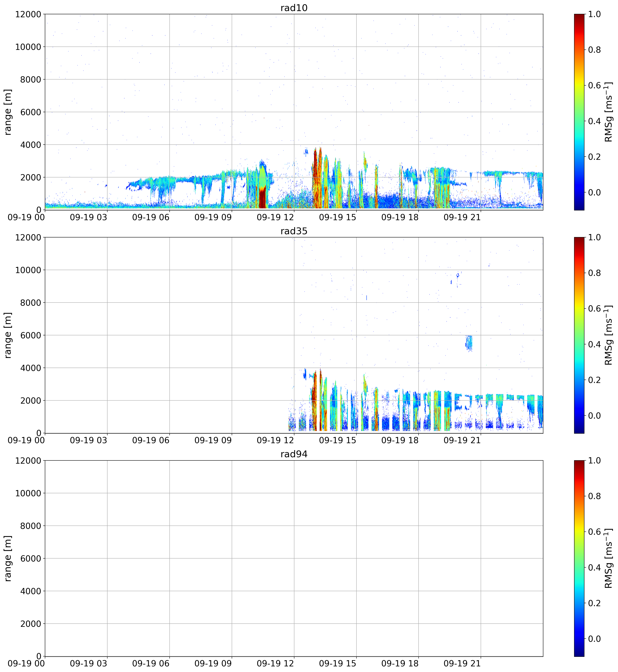This screenshot has height=672, width=618.
Task: Click the 1.0 label on rad10 colorbar
Action: [x=595, y=14]
